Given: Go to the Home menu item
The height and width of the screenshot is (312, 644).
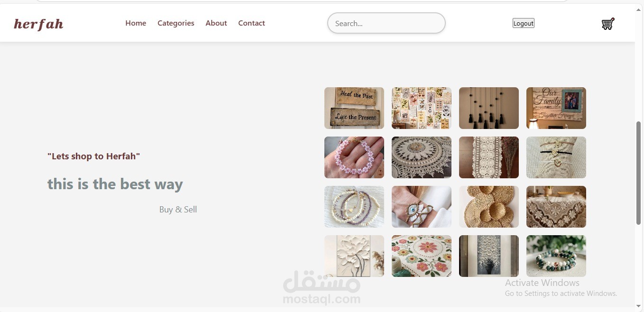Looking at the screenshot, I should pos(136,23).
